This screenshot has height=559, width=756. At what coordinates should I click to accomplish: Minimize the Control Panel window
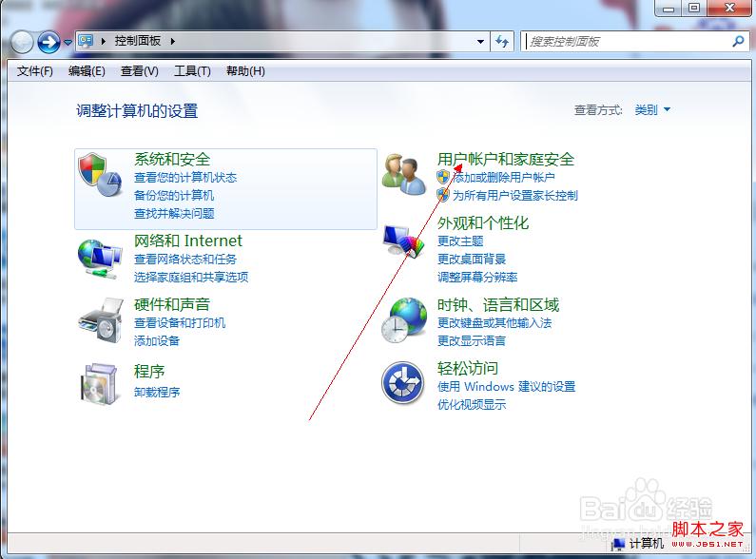pos(669,9)
